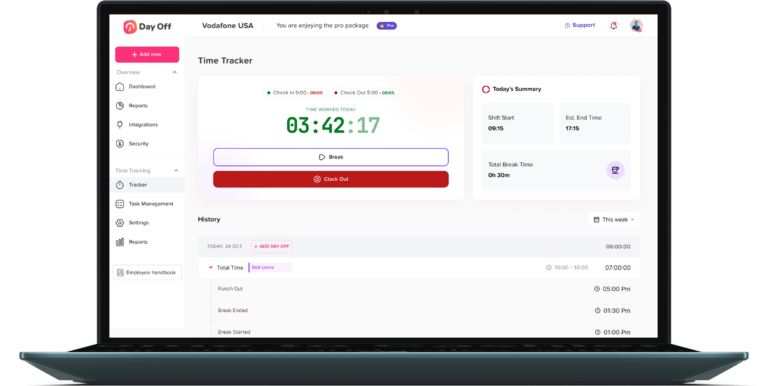
Task: Click the Reports pie-chart icon under Overview
Action: click(x=120, y=106)
